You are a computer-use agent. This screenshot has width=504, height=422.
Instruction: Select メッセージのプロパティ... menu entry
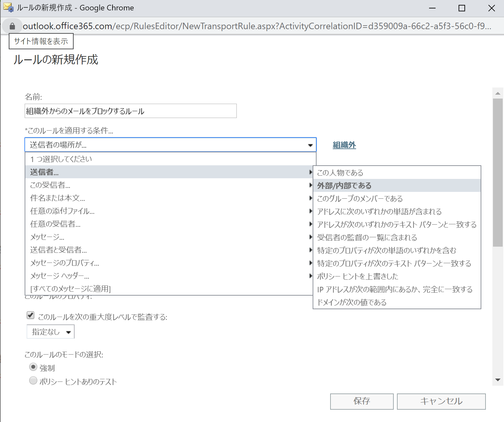pyautogui.click(x=169, y=263)
